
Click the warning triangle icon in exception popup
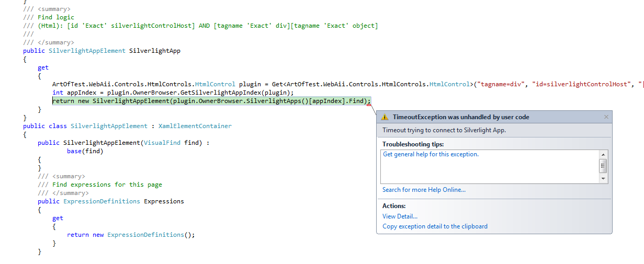(x=385, y=117)
